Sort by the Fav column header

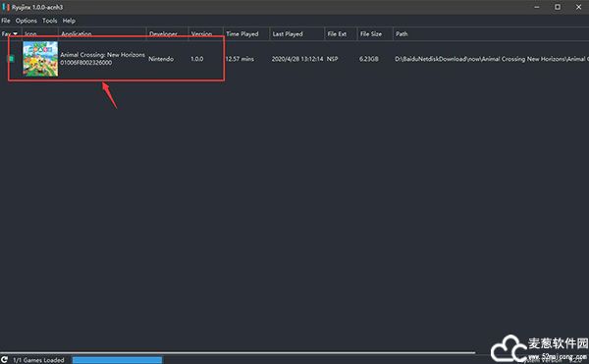coord(10,33)
